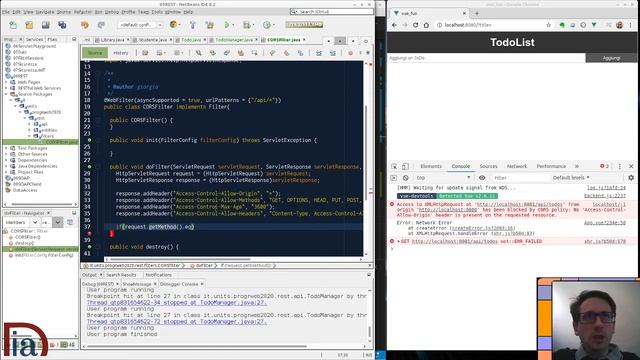Expand RESTful Web Services node
The width and height of the screenshot is (640, 360).
tap(7, 88)
